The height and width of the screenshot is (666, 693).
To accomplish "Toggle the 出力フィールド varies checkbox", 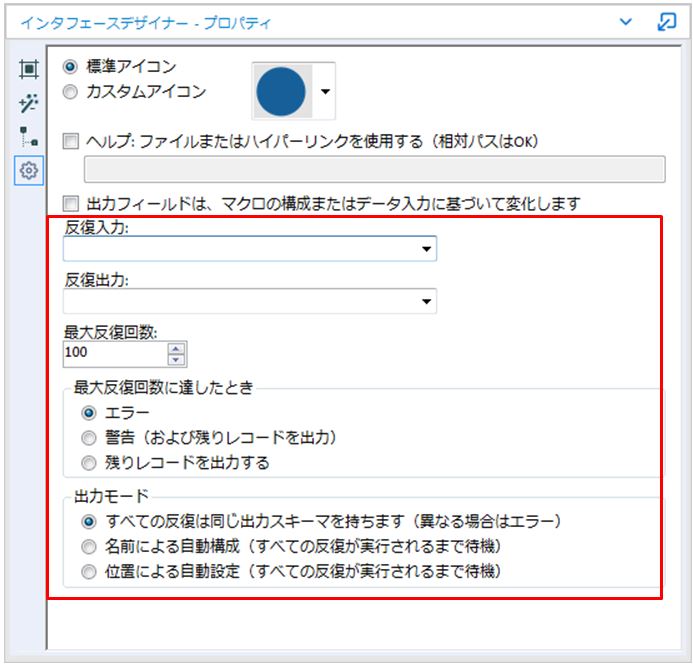I will pos(70,203).
